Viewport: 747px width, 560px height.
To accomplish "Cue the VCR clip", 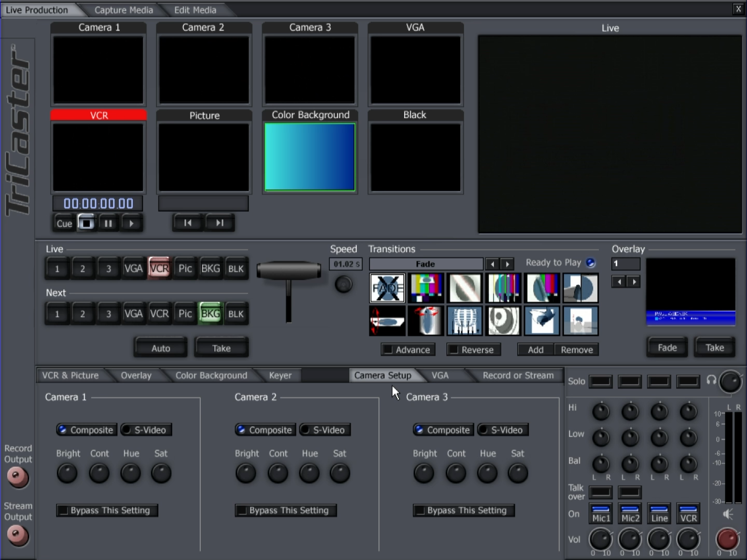I will 64,223.
